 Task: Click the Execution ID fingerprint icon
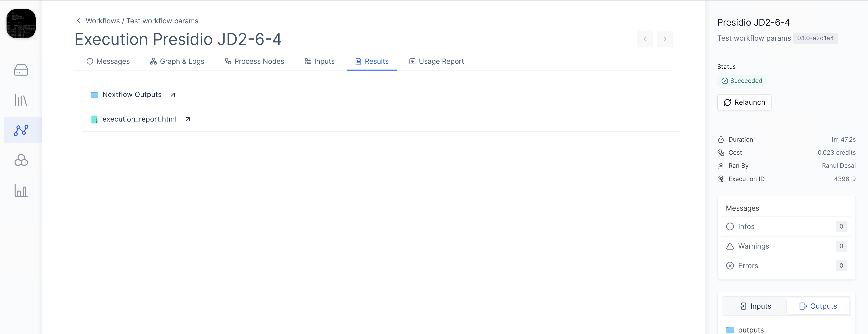pos(721,179)
